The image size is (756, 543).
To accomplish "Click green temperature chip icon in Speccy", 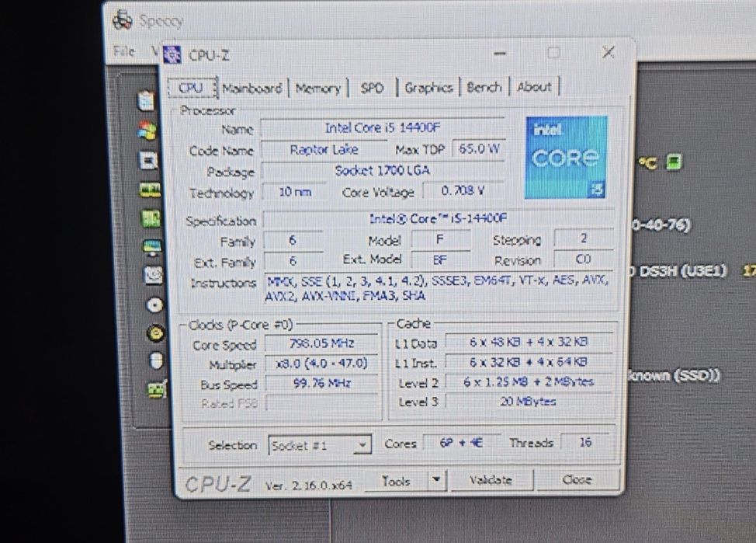I will click(x=674, y=162).
